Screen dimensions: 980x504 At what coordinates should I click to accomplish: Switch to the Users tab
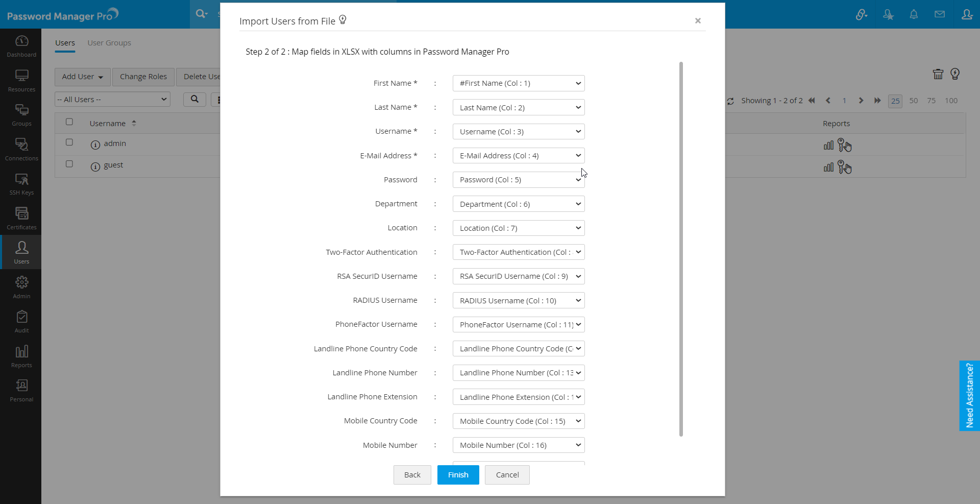65,43
